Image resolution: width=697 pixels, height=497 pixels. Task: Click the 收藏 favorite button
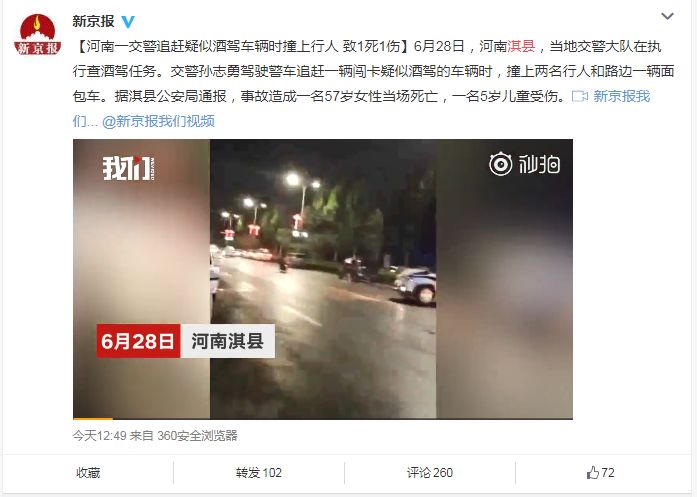88,473
